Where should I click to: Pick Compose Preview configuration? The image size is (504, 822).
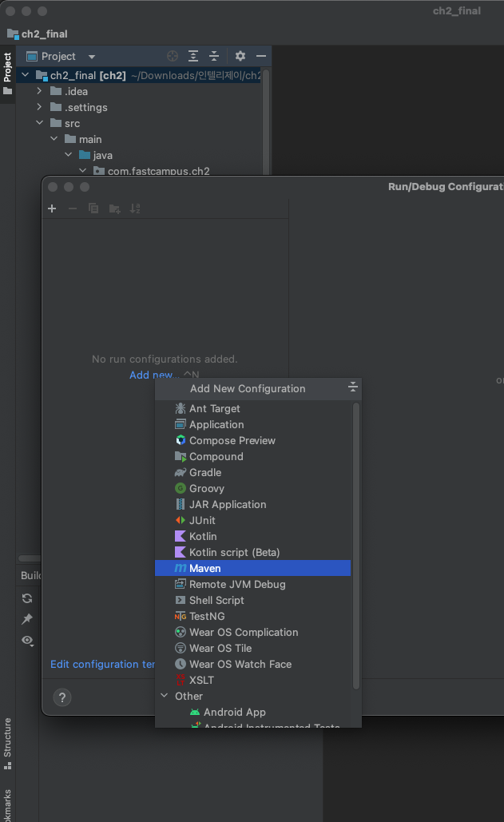coord(252,440)
